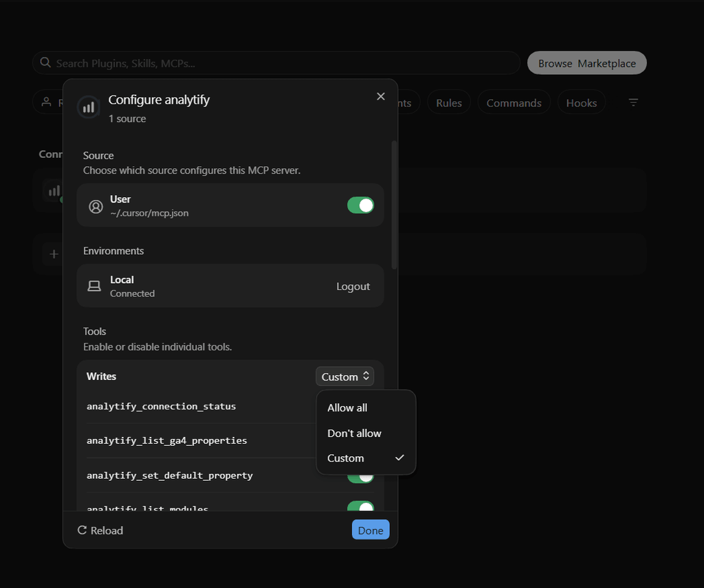
Task: Click the Done button
Action: pos(371,530)
